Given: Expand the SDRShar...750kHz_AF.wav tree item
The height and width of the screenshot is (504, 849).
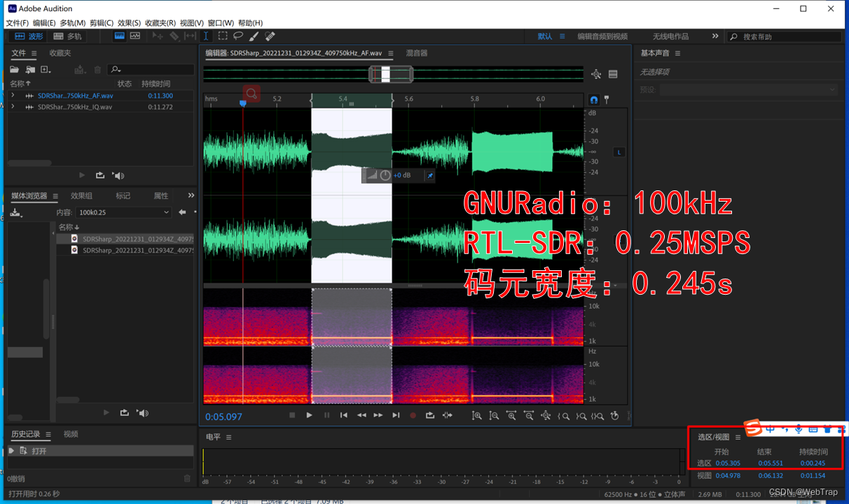Looking at the screenshot, I should (13, 95).
